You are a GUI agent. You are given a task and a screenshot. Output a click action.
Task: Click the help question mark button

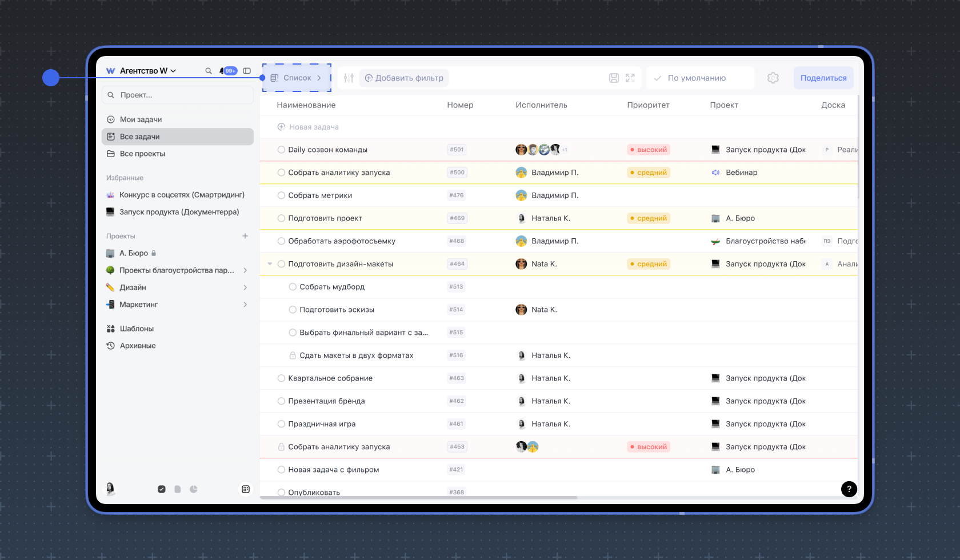pyautogui.click(x=849, y=489)
